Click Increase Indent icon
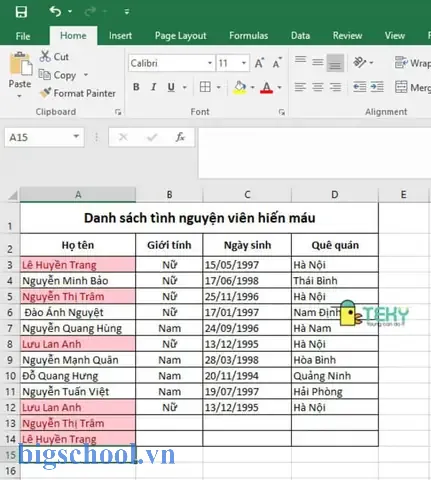The width and height of the screenshot is (431, 480). click(x=377, y=87)
